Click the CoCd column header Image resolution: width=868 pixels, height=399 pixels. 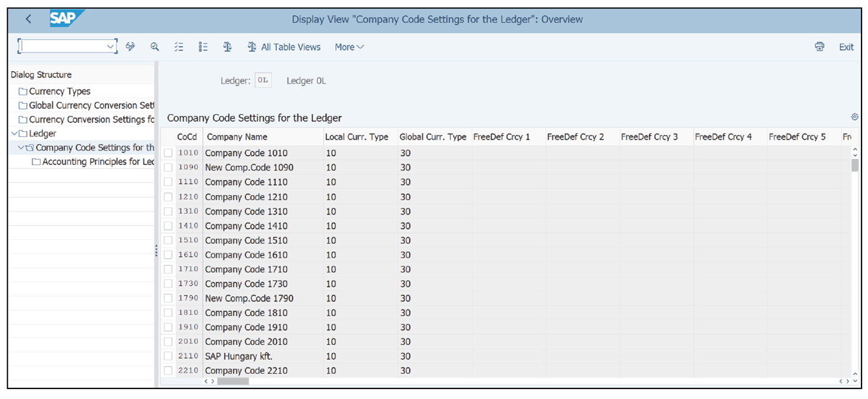pos(187,137)
